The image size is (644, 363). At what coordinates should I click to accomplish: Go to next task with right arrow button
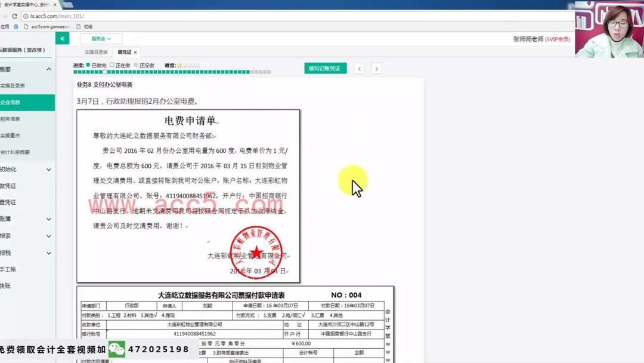pos(376,69)
